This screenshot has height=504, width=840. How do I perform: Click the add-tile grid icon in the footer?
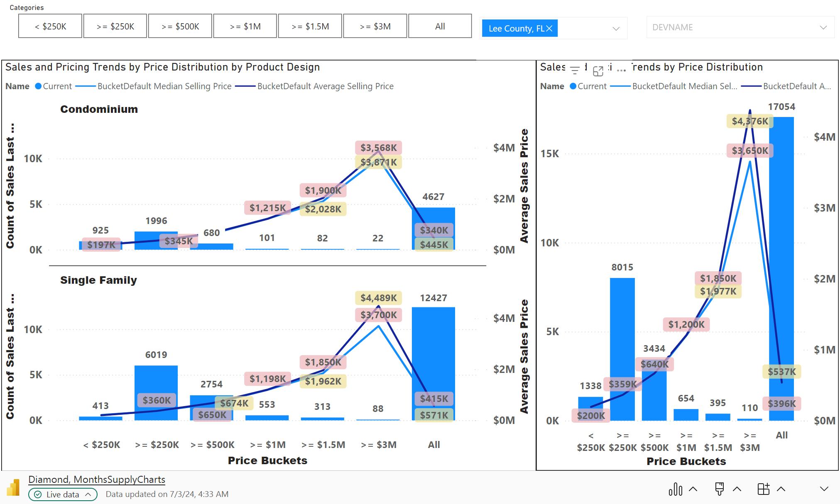coord(763,489)
